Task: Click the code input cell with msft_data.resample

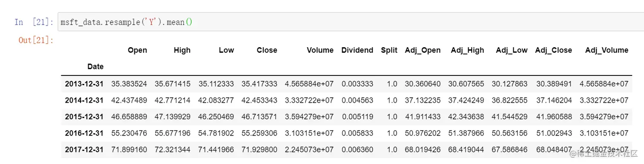Action: click(351, 21)
